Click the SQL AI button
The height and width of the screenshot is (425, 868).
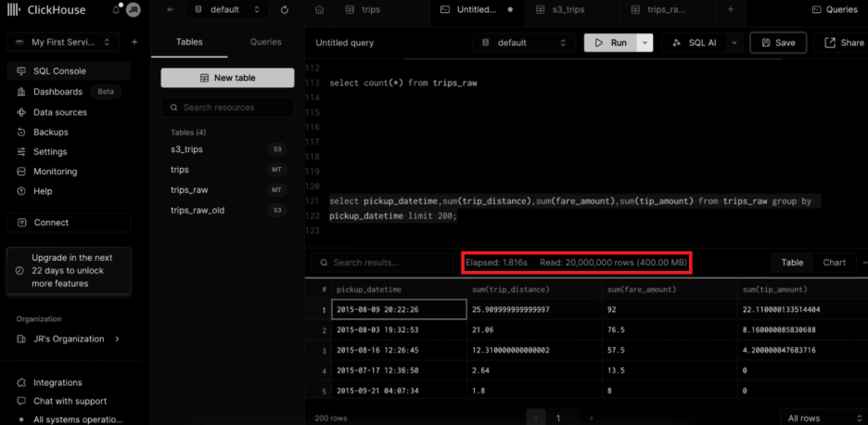(x=695, y=43)
